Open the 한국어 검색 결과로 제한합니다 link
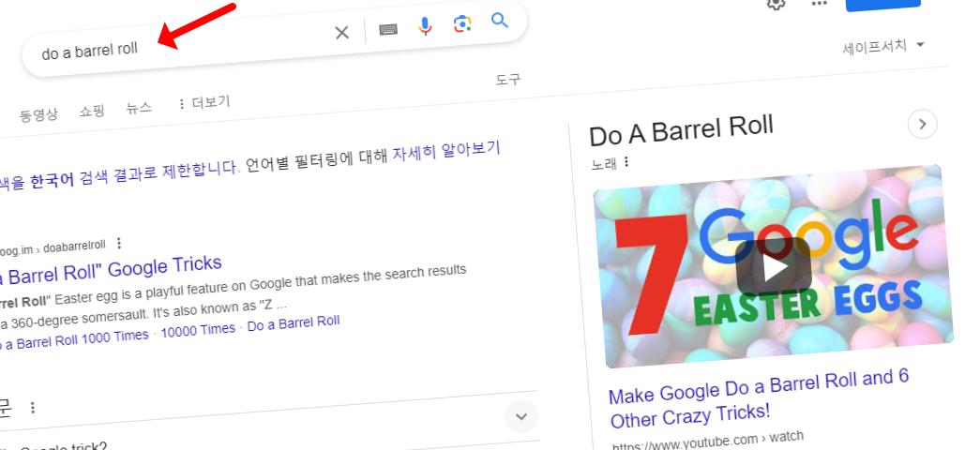This screenshot has width=980, height=450. click(x=134, y=174)
